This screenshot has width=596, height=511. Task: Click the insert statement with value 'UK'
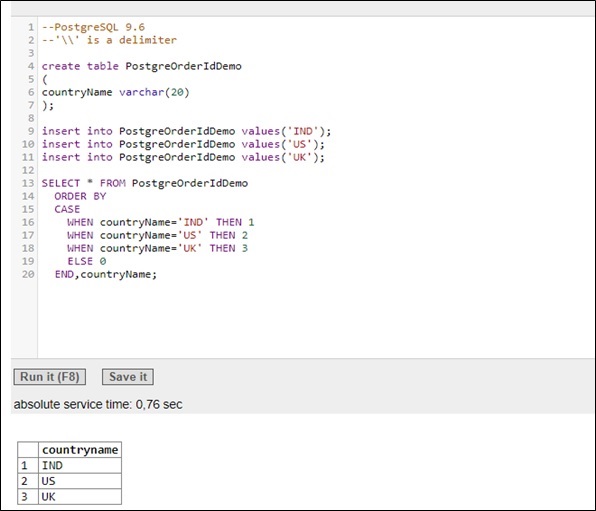pyautogui.click(x=183, y=157)
